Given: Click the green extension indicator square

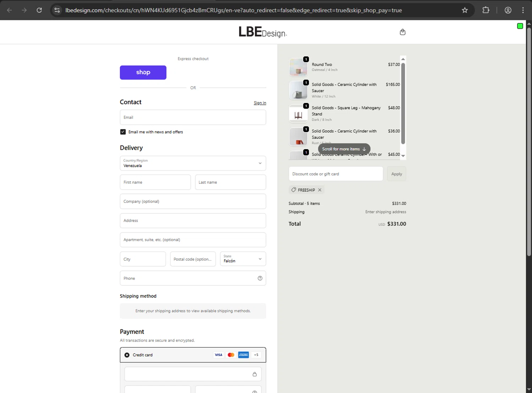Looking at the screenshot, I should 520,26.
